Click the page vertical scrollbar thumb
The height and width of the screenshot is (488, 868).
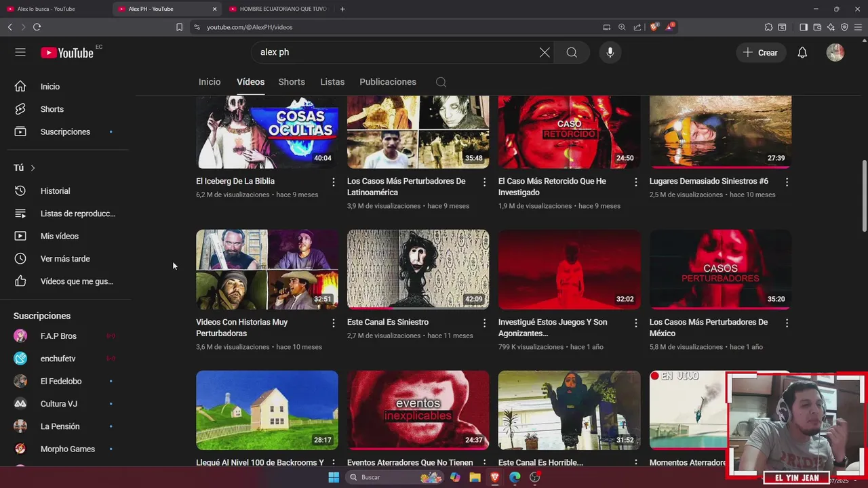coord(864,196)
